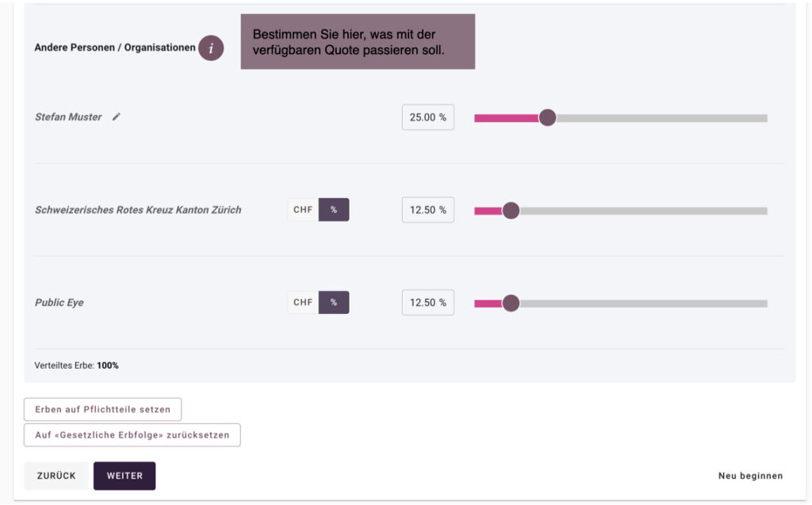Click the pencil edit icon next to Stefan Muster
This screenshot has height=505, width=812.
point(117,117)
